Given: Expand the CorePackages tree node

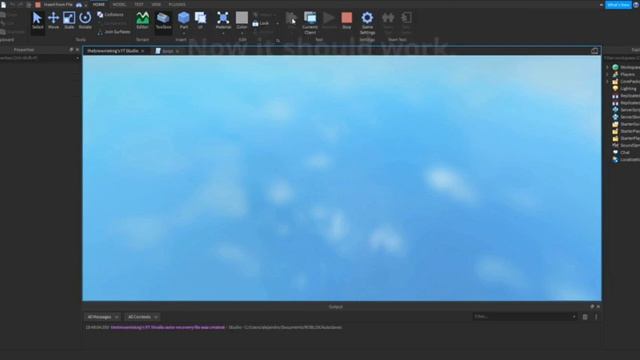Looking at the screenshot, I should [607, 82].
